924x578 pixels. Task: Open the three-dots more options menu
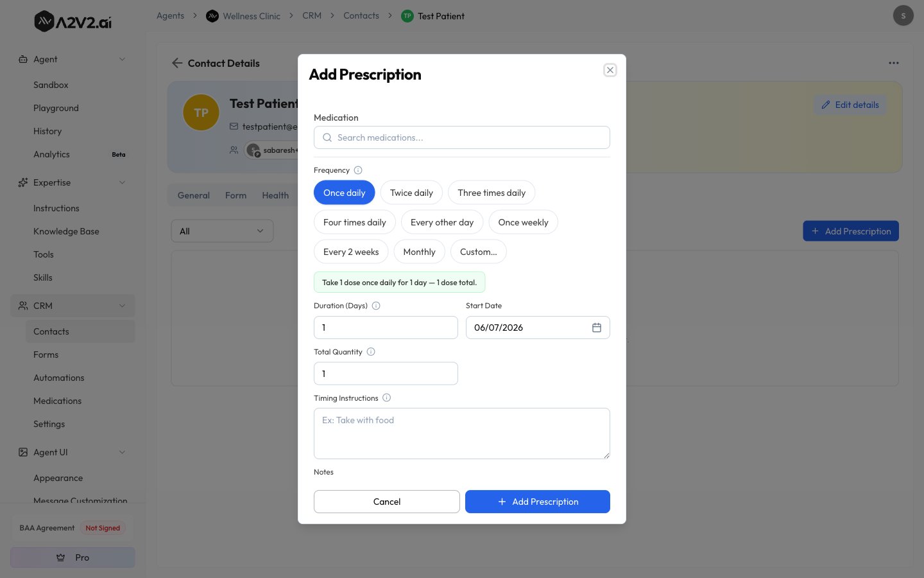894,63
